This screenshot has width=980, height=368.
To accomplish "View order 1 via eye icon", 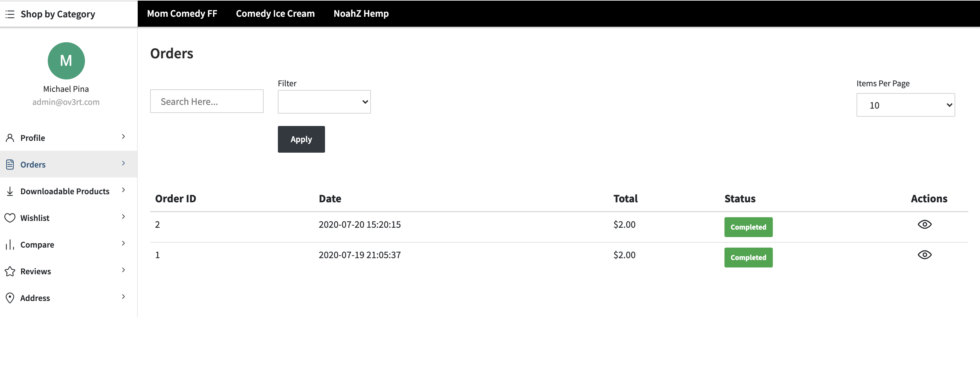I will (x=924, y=255).
